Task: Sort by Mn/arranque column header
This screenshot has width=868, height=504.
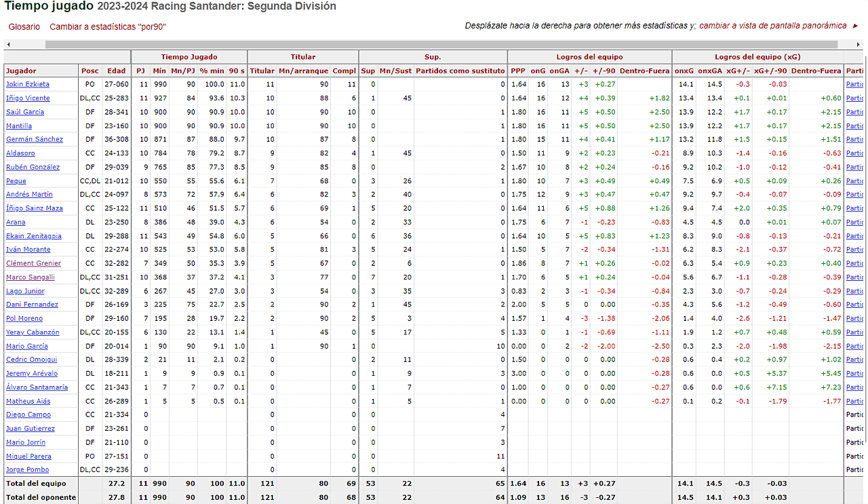Action: [303, 71]
